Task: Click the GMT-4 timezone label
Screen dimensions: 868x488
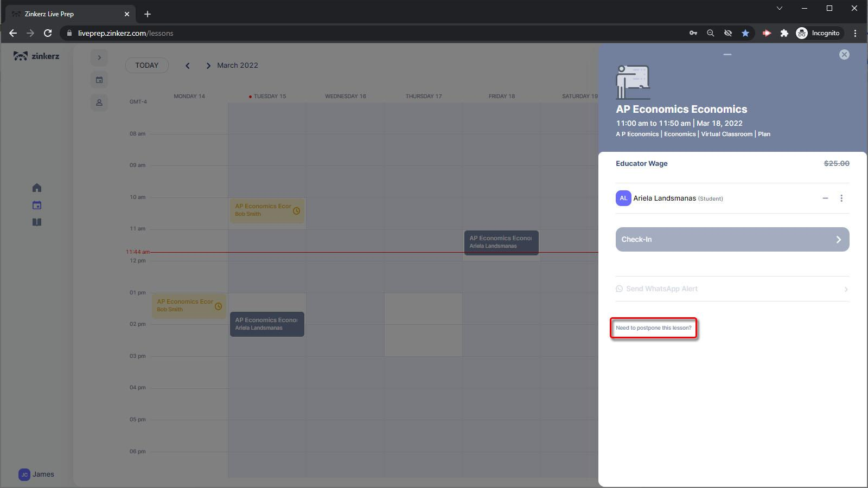Action: coord(138,102)
